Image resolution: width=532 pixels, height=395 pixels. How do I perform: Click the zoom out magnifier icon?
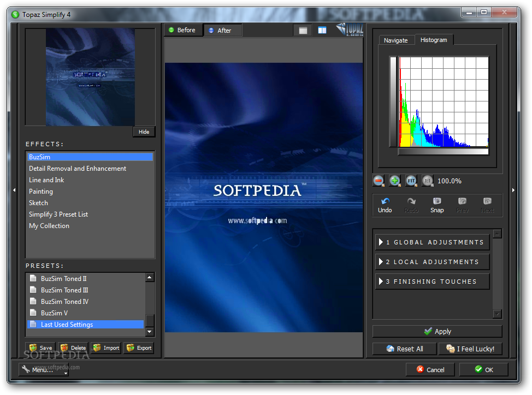(379, 181)
